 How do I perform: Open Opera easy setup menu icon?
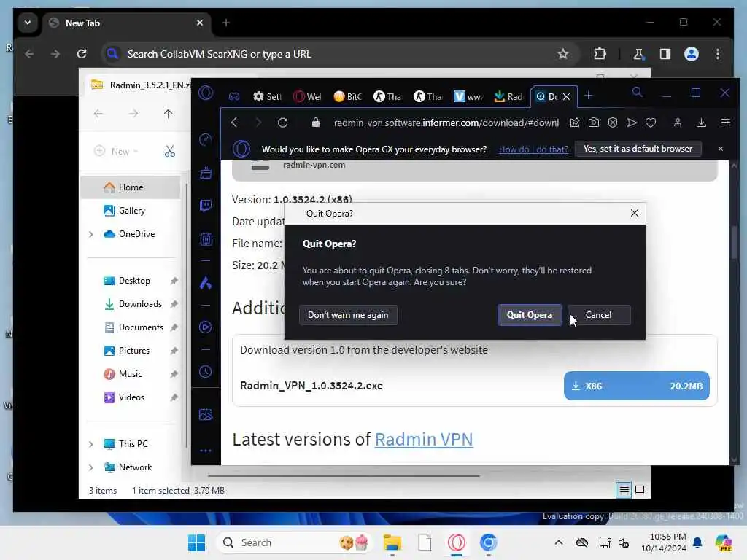726,122
